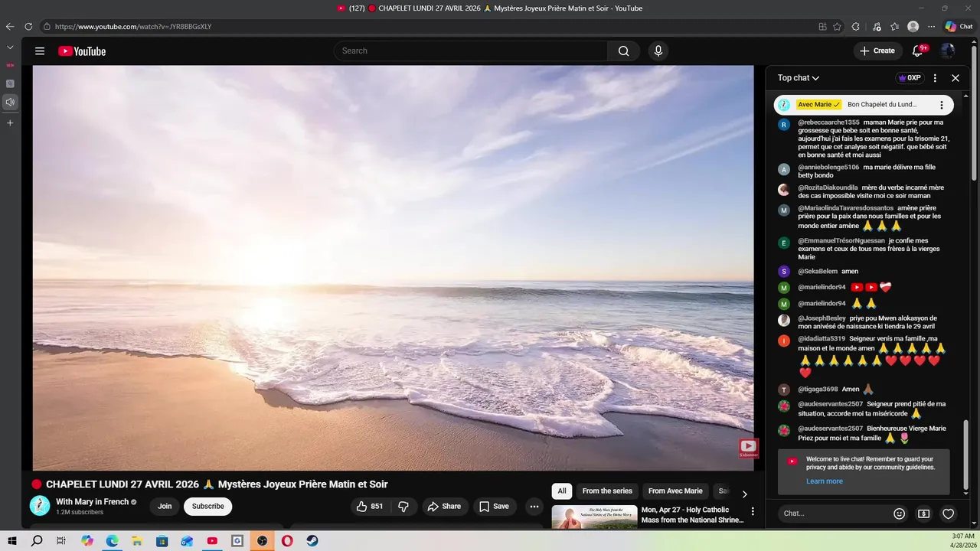This screenshot has height=551, width=980.
Task: Select From Avec Marie chip
Action: pyautogui.click(x=675, y=491)
